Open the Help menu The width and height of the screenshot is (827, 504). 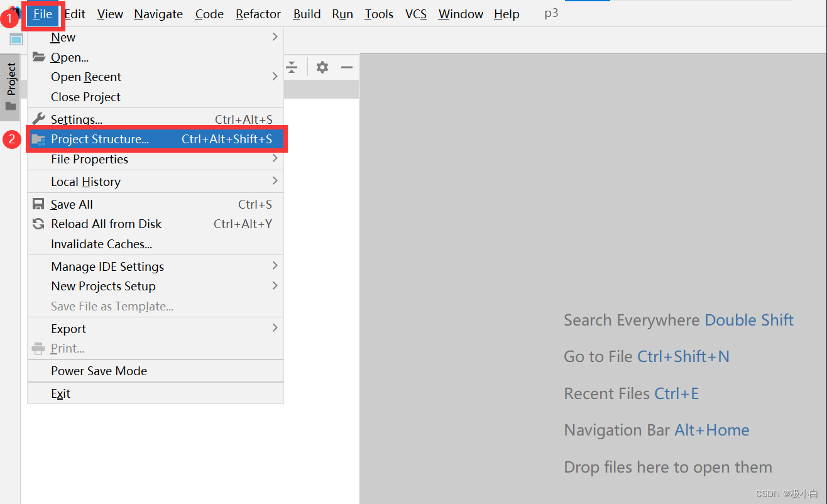[507, 14]
